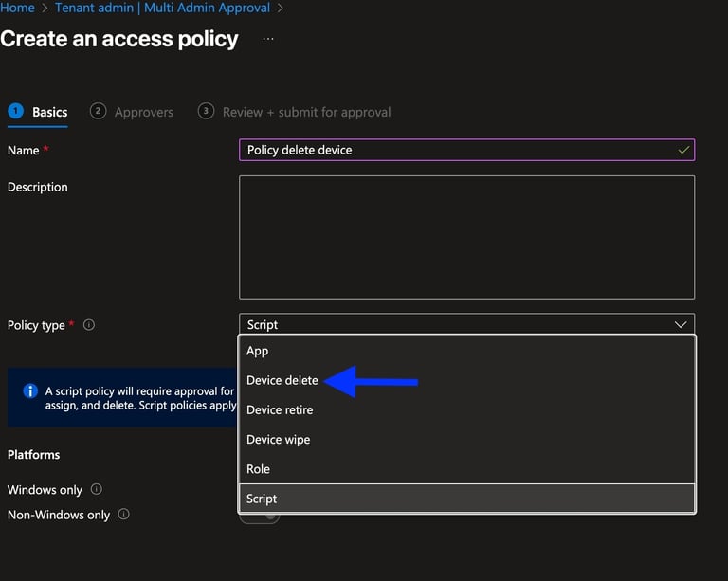Choose Role in the policy type list

[x=258, y=469]
